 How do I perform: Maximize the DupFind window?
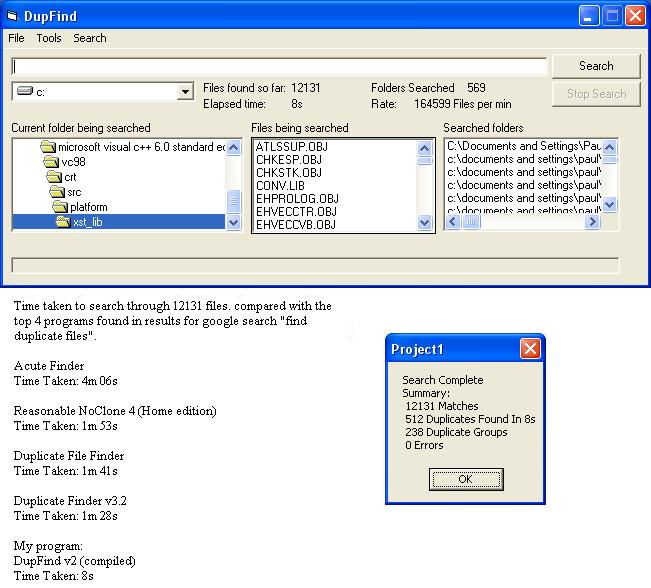click(610, 14)
